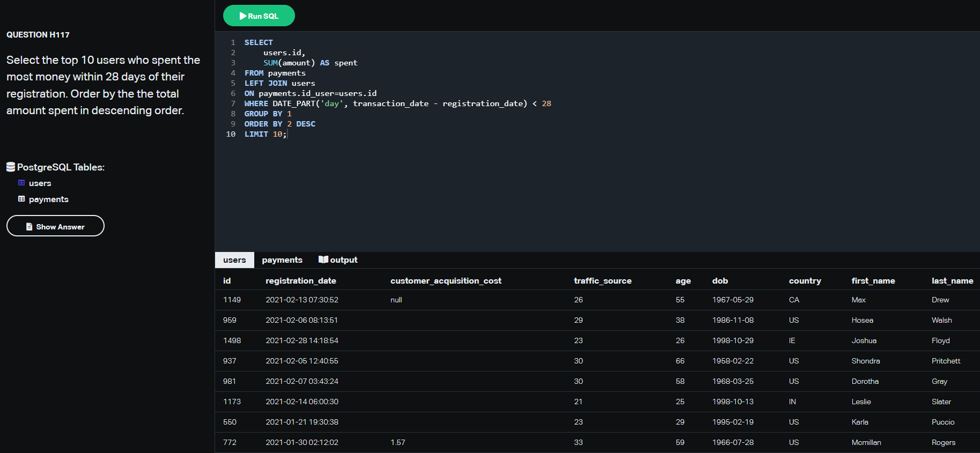Open the payments table link in sidebar
The height and width of the screenshot is (453, 980).
coord(49,199)
